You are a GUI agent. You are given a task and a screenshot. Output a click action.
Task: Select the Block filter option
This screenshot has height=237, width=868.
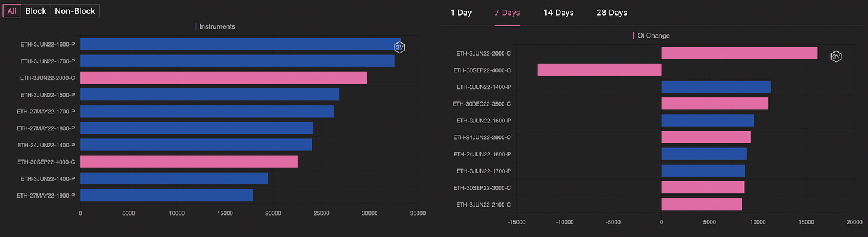click(36, 11)
